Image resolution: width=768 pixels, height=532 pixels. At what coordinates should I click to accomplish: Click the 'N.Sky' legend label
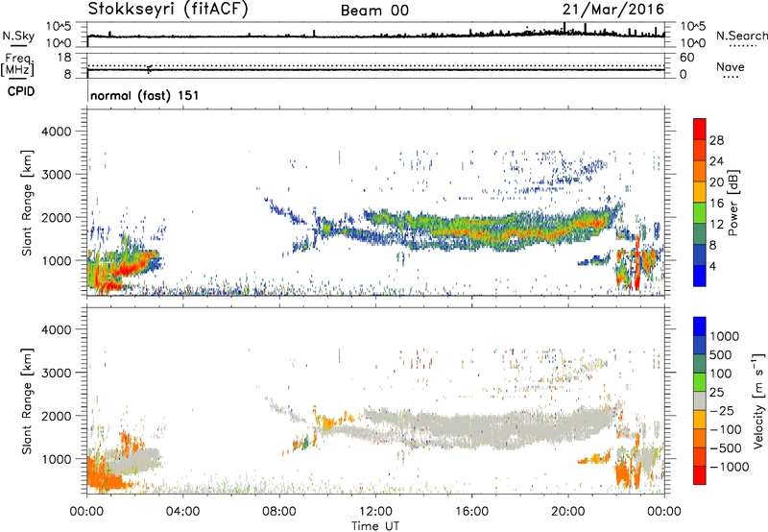tap(18, 36)
